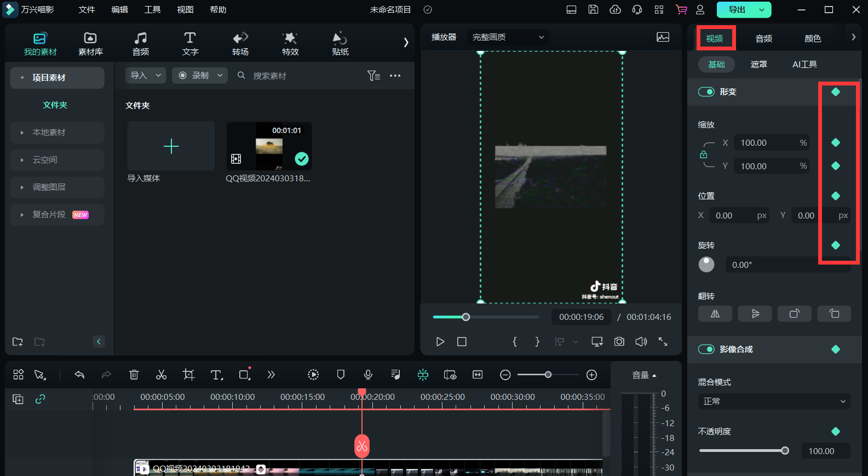Click the Export (导出) button
This screenshot has height=476, width=868.
point(737,10)
